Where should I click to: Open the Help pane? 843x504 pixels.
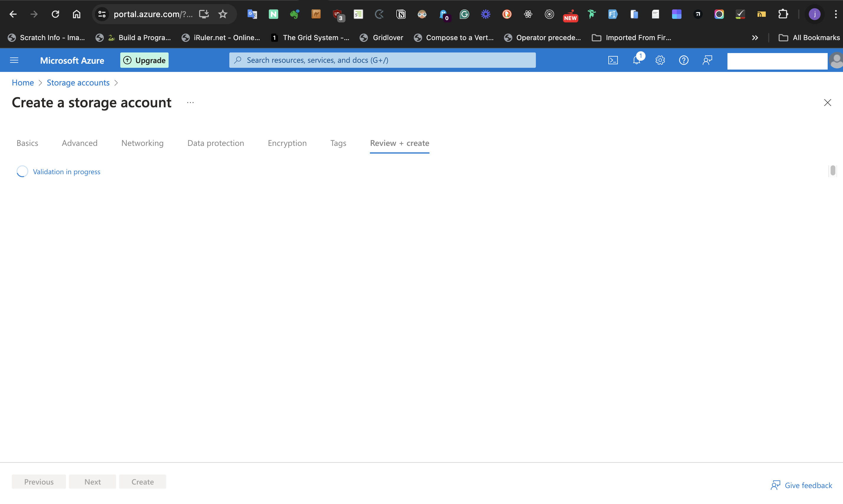click(x=684, y=60)
